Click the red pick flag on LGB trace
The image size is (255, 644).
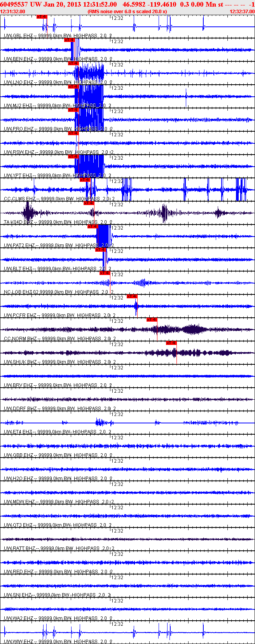[104, 273]
